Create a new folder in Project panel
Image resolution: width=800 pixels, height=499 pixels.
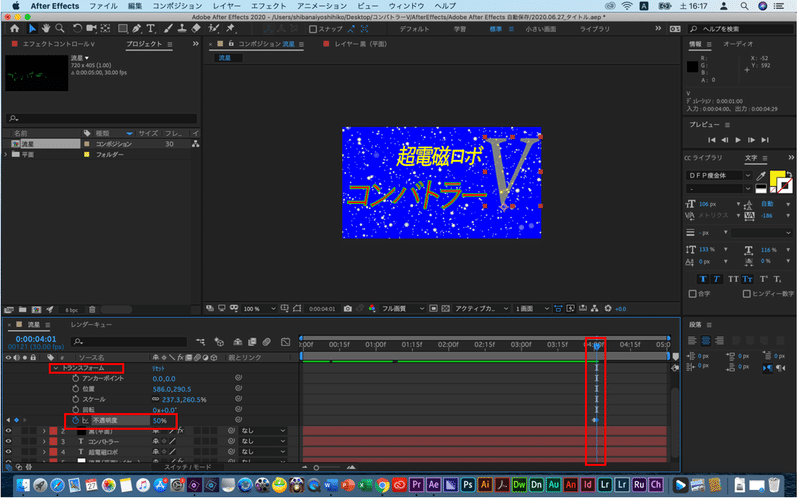(22, 310)
